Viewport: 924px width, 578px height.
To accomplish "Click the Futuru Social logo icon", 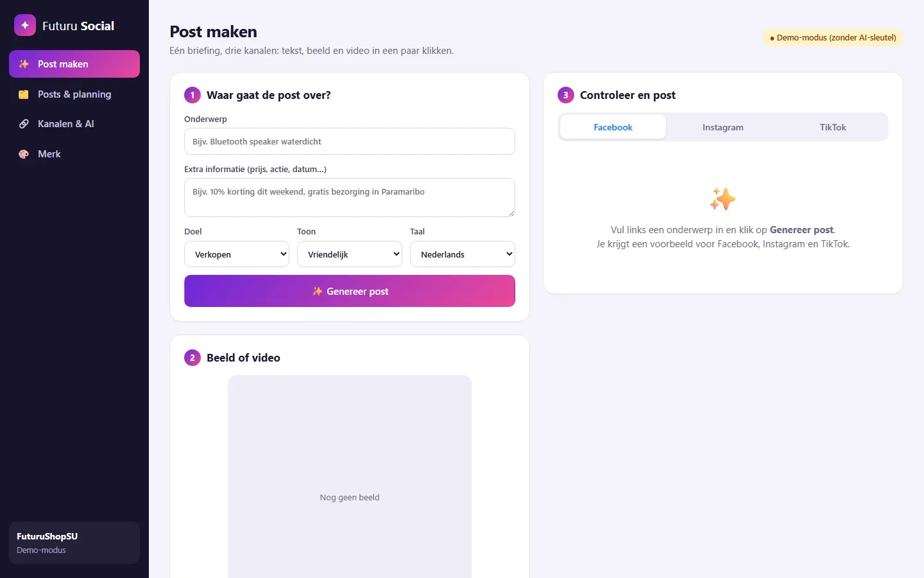I will click(25, 25).
